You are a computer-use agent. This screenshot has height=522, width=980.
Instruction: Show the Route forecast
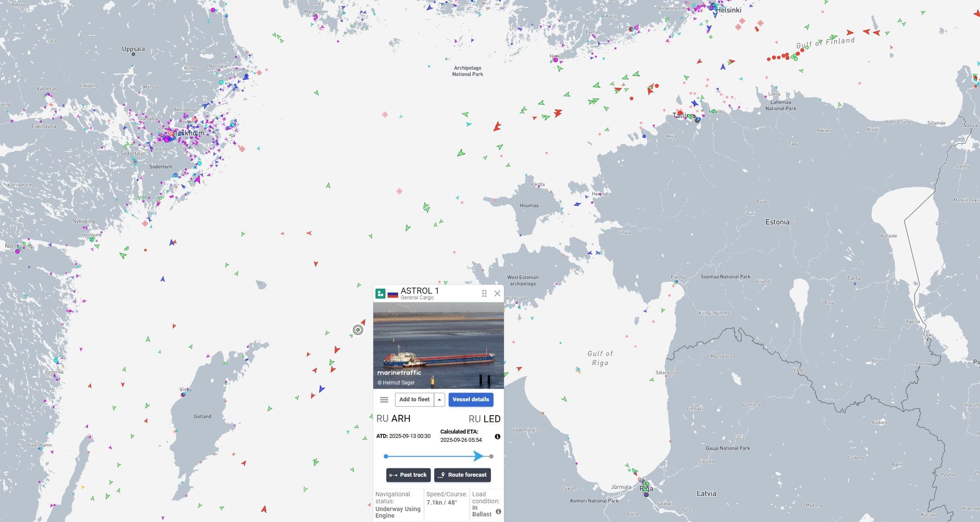point(463,475)
